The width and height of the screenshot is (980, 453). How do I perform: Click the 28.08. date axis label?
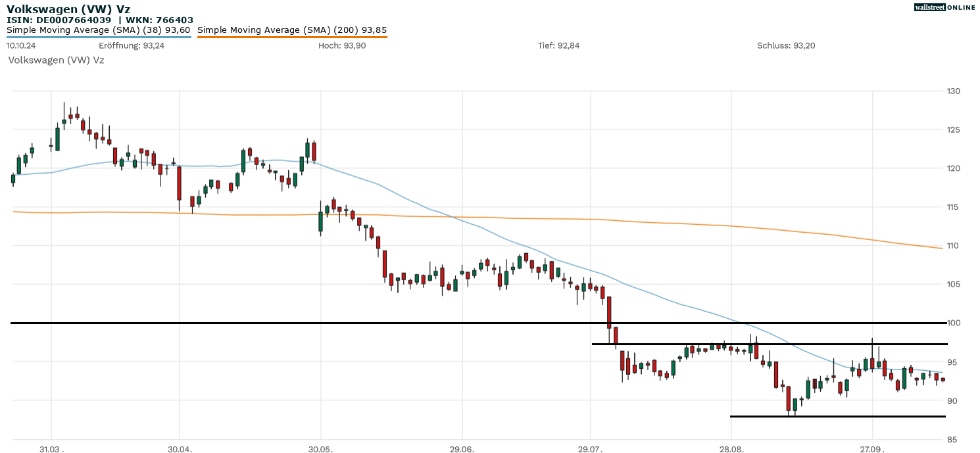(731, 448)
